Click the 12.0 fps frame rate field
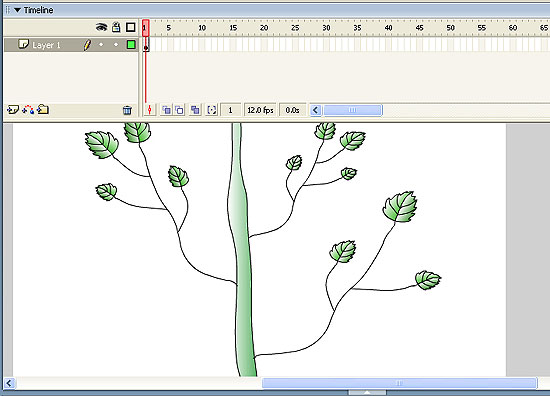Screen dimensions: 550x396 point(260,110)
